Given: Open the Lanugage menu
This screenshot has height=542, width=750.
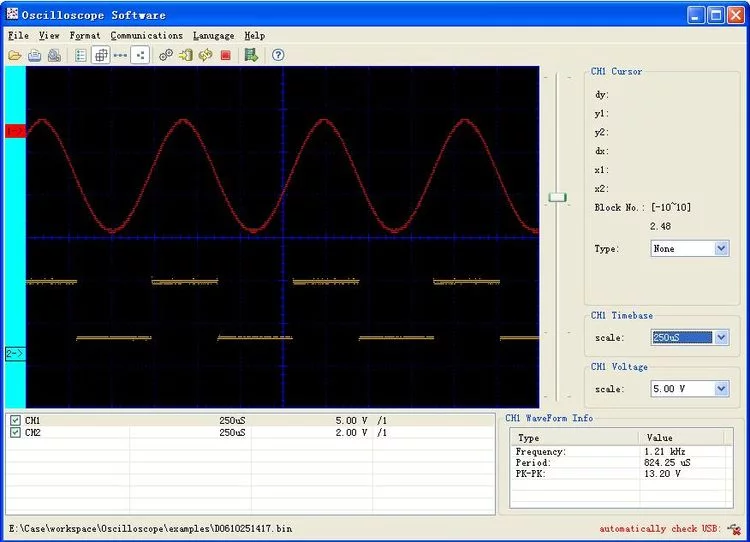Looking at the screenshot, I should pyautogui.click(x=213, y=35).
